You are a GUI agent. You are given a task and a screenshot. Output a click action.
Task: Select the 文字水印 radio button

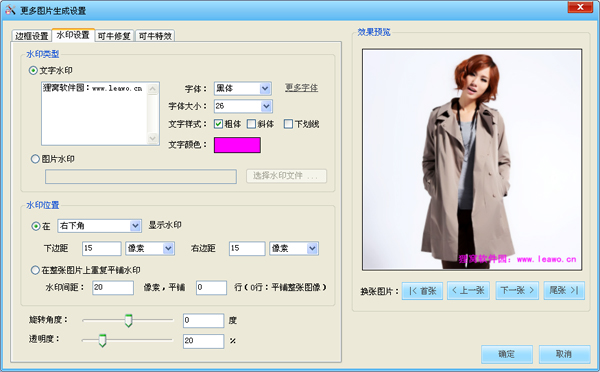tap(34, 70)
